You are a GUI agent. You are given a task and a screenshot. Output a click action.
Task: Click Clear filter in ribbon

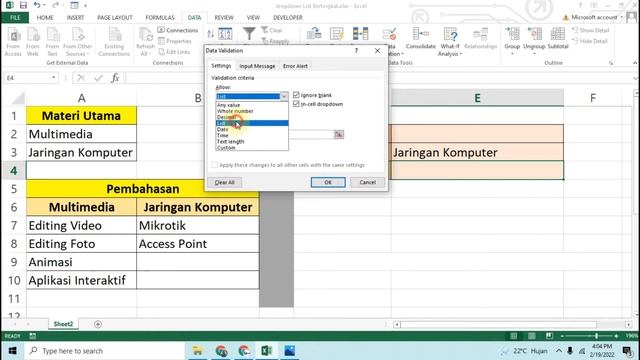[272, 30]
